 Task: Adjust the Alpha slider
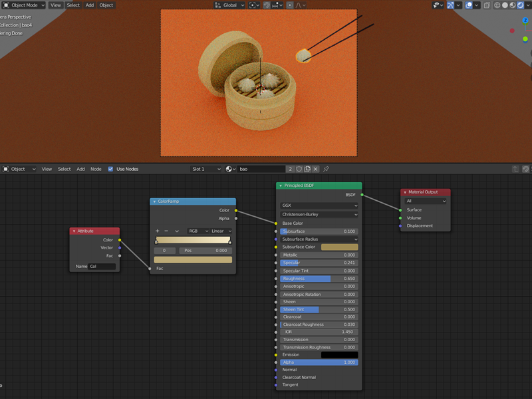click(319, 362)
